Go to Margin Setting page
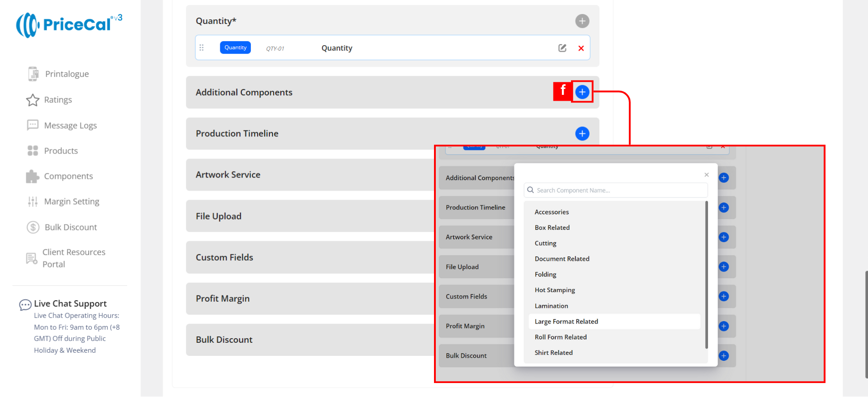Image resolution: width=868 pixels, height=397 pixels. click(71, 201)
